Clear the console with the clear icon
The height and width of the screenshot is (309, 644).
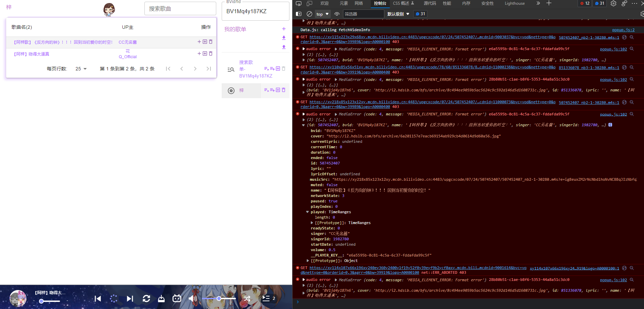[309, 14]
